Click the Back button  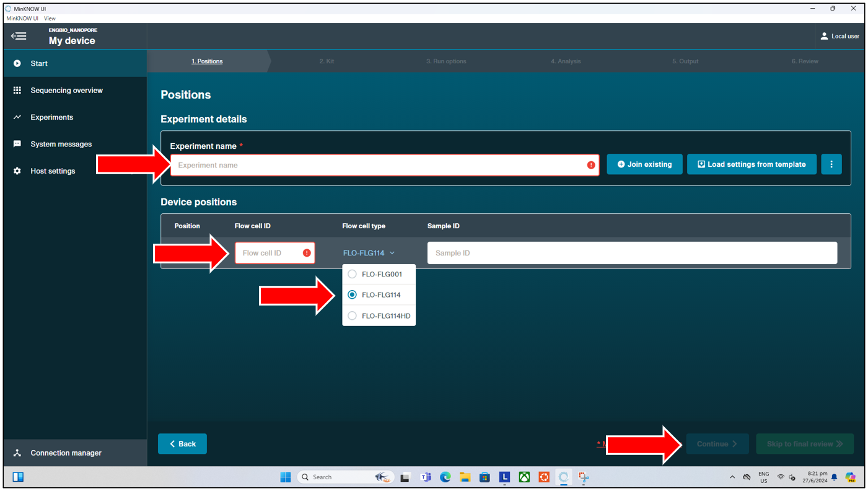click(x=182, y=444)
